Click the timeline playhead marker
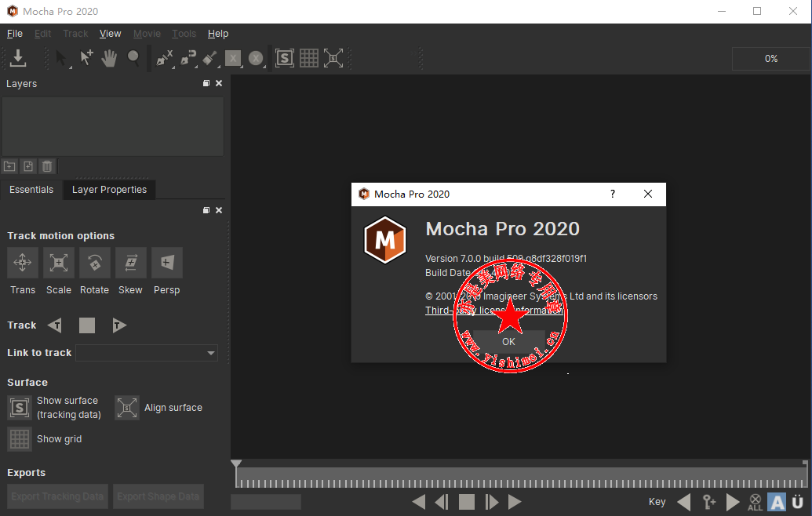812x516 pixels. (x=236, y=463)
